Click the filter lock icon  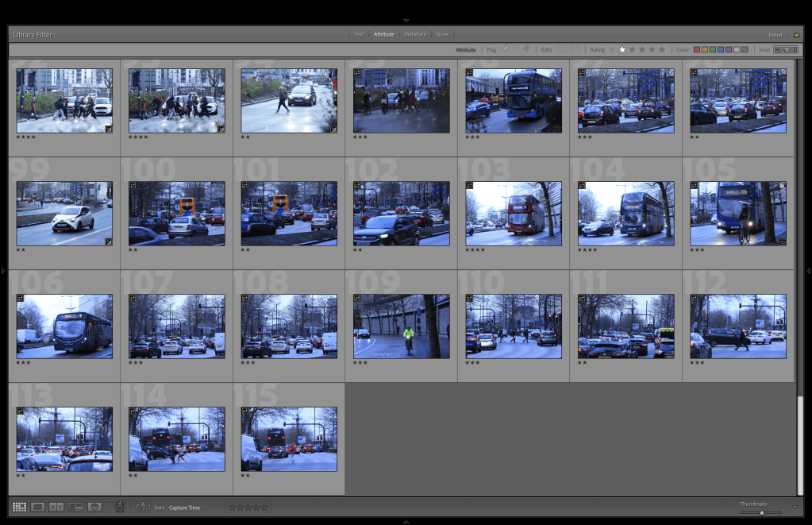click(x=796, y=35)
